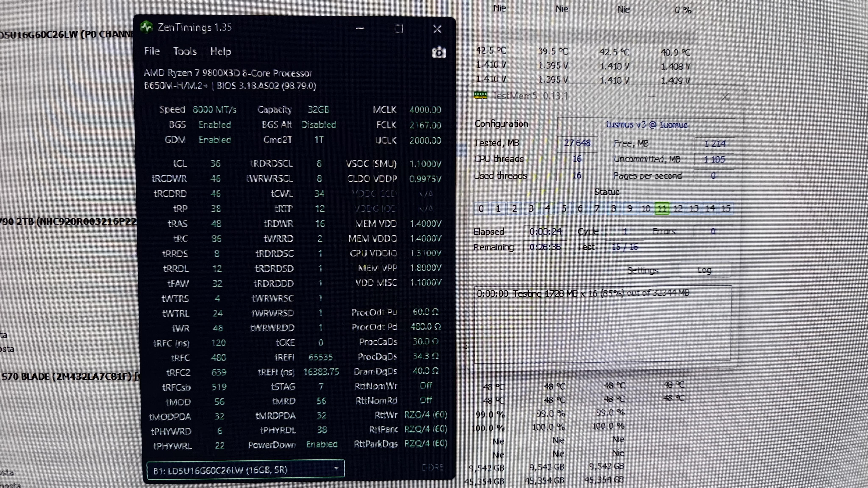
Task: Click thread status cell 15
Action: tap(726, 208)
